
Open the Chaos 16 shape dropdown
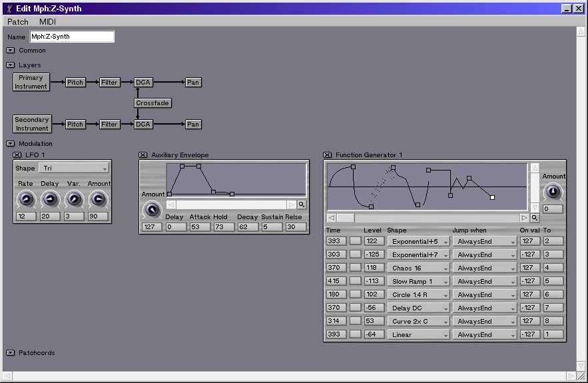pos(418,268)
